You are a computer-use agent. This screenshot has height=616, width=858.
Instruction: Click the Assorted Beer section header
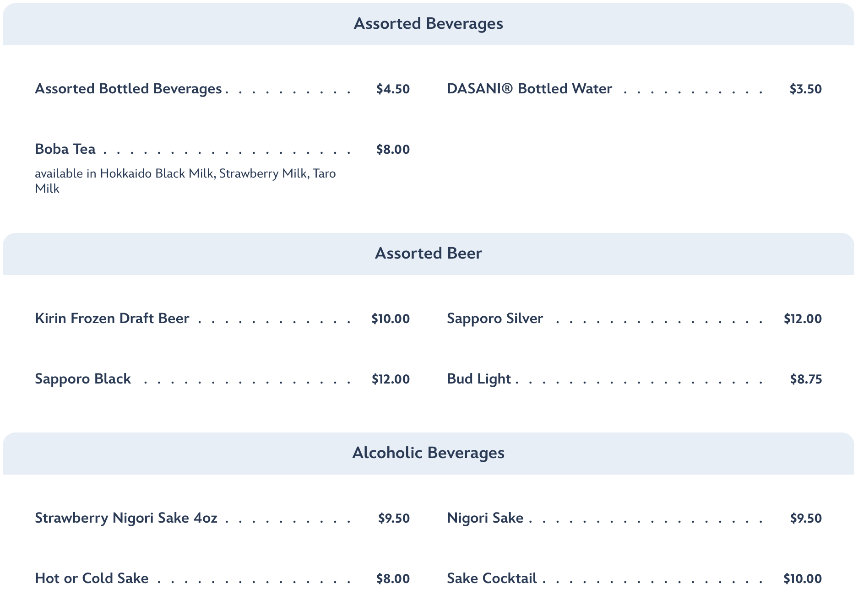tap(428, 254)
